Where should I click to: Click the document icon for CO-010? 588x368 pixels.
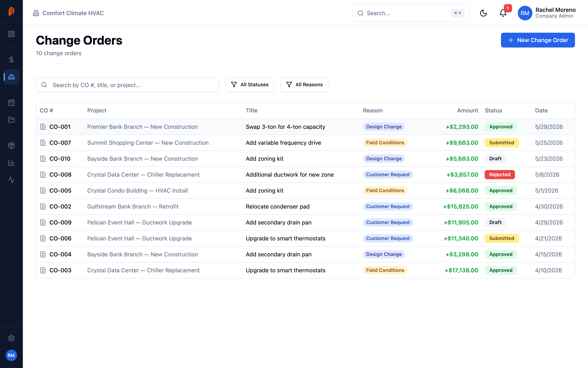tap(43, 159)
